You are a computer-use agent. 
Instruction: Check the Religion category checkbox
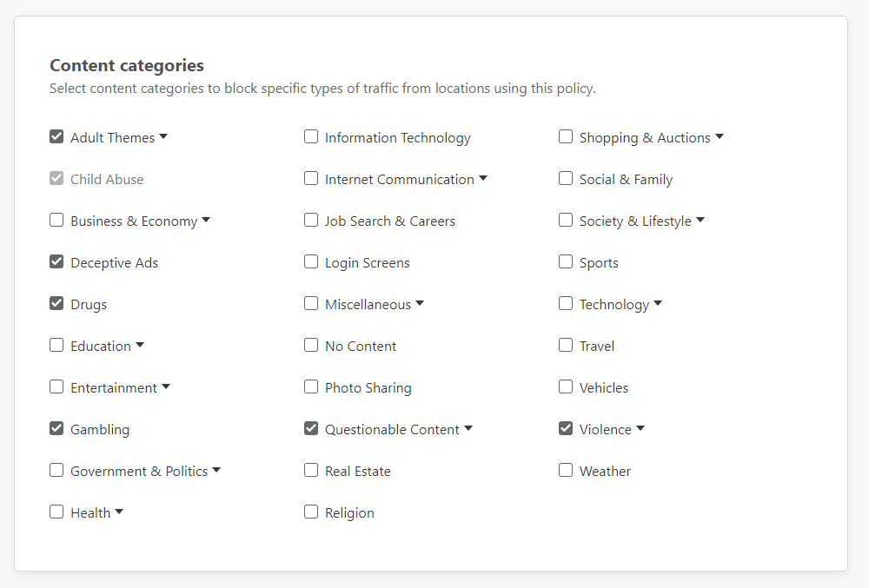pos(311,512)
